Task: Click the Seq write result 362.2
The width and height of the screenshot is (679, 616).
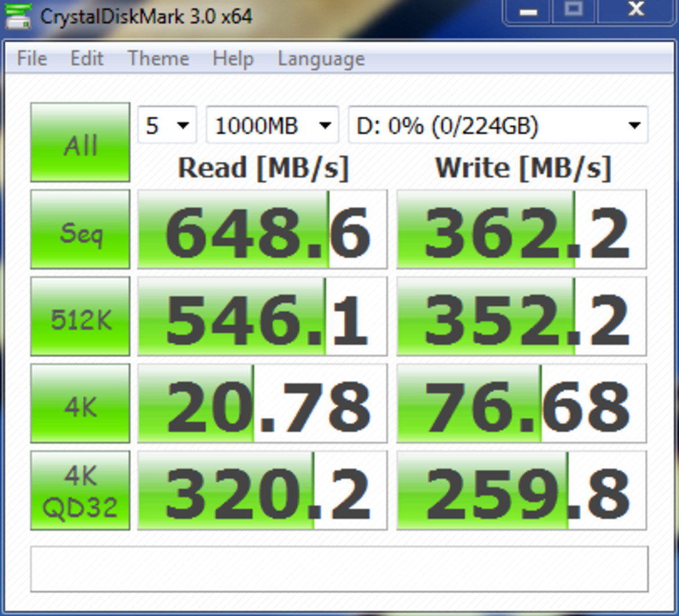Action: pos(522,229)
